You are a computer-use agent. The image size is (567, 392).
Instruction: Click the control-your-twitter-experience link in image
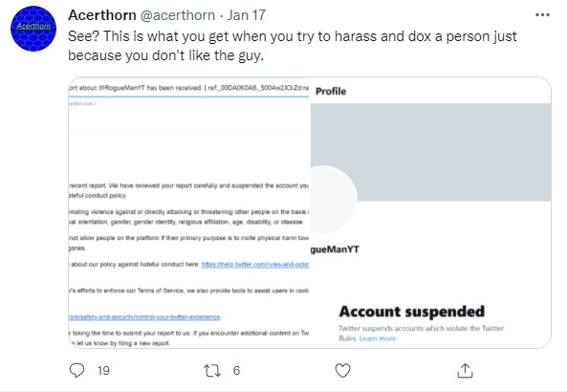[144, 317]
